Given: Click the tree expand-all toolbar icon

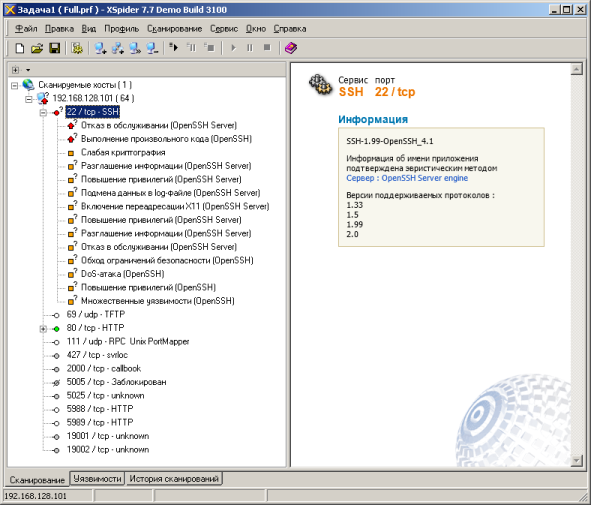Looking at the screenshot, I should pos(15,70).
